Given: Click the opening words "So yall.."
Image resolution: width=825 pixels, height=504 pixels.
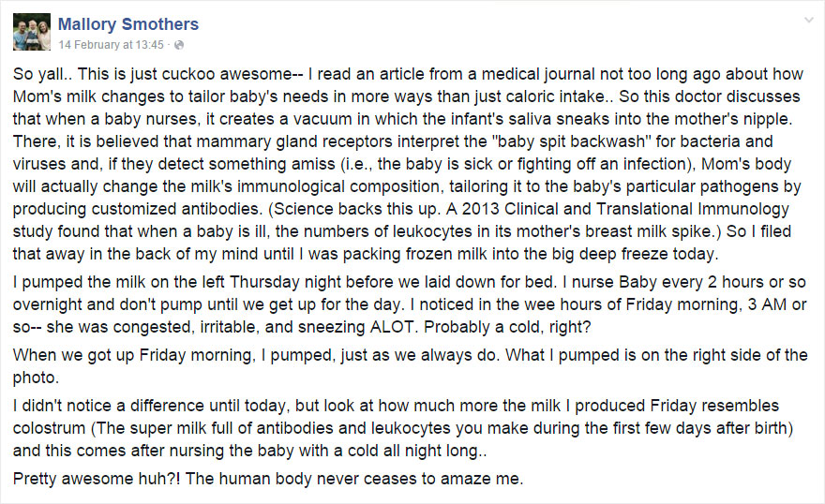Looking at the screenshot, I should 41,73.
